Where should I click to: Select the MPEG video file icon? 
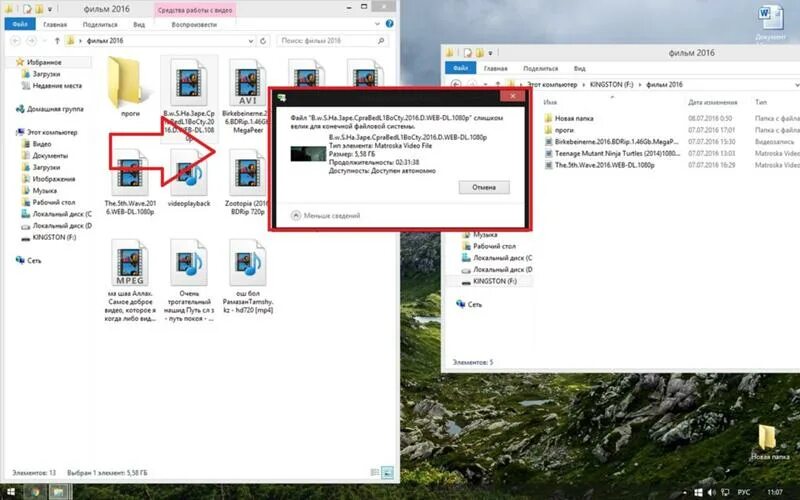pos(130,263)
